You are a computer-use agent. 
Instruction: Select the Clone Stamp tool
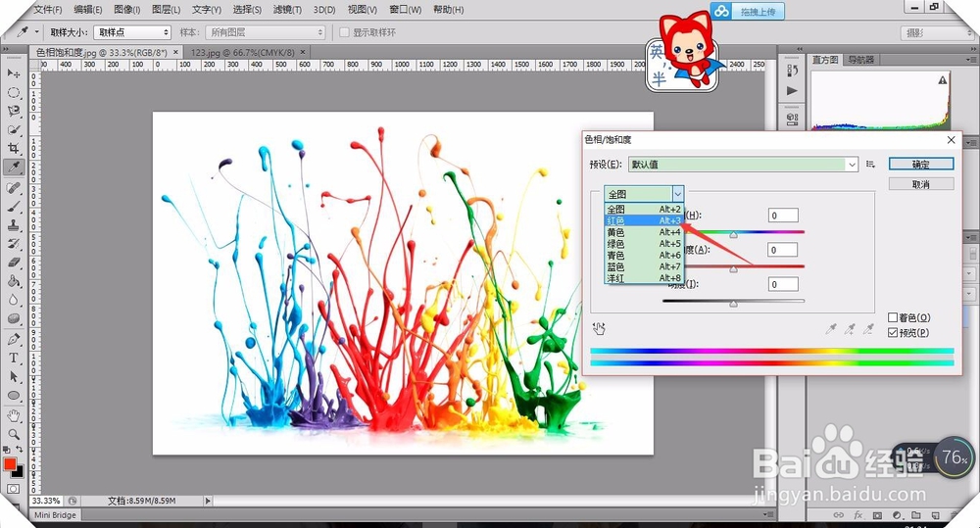(13, 225)
